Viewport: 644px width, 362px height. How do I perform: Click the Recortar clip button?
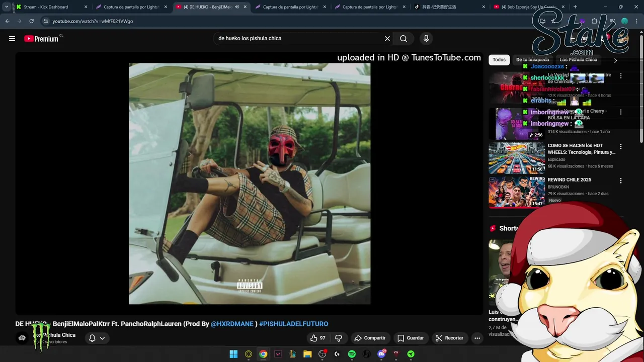pos(450,338)
